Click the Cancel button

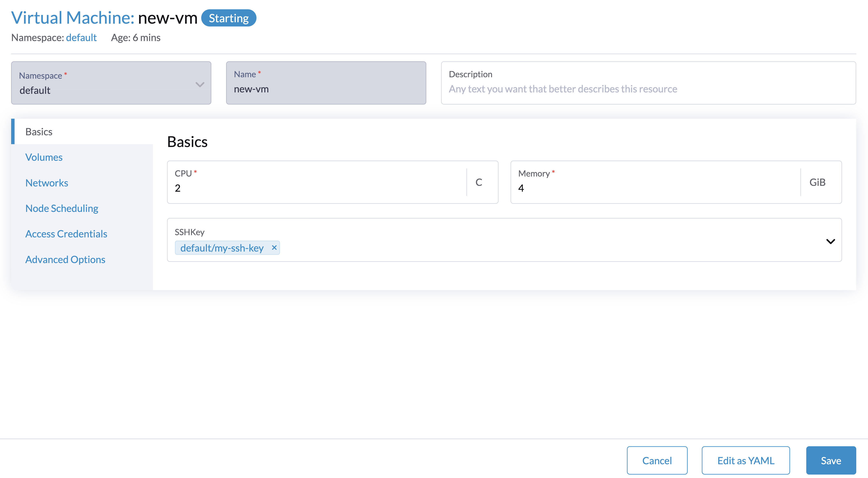pos(657,460)
